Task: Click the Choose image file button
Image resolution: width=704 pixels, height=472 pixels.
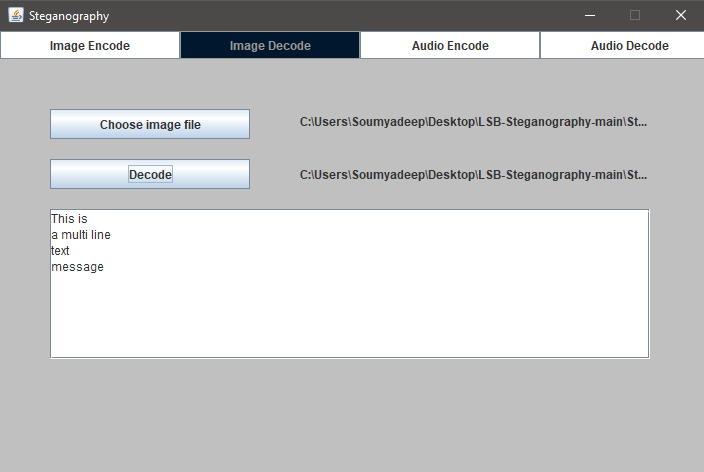Action: (150, 124)
